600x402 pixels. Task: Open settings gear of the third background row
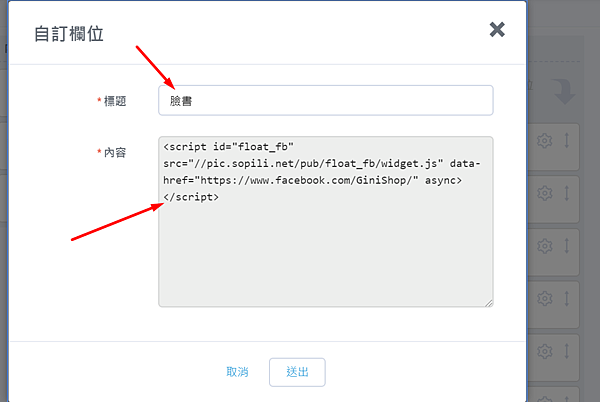tap(545, 246)
